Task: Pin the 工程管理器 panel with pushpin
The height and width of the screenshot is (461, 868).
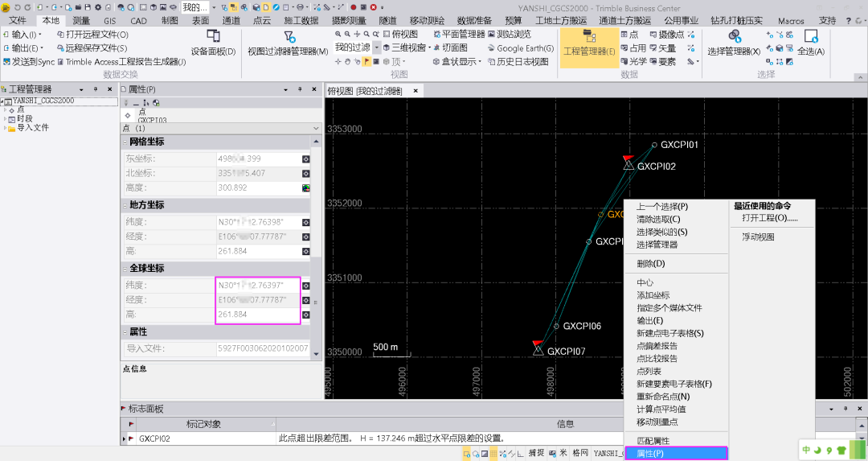Action: (95, 89)
